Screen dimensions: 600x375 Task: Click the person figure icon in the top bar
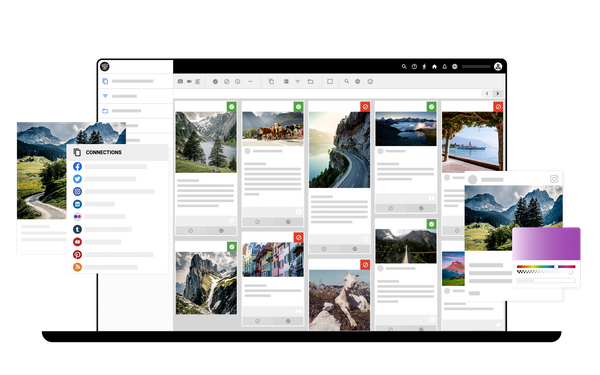tap(424, 67)
